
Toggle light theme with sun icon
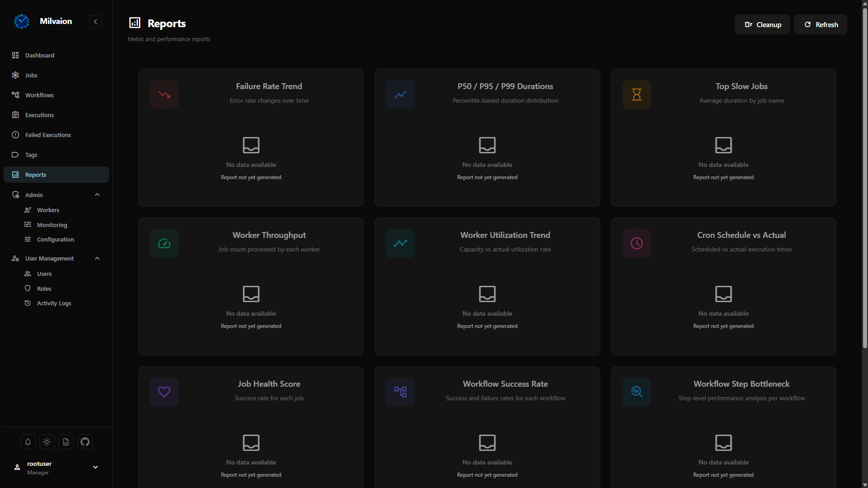[47, 442]
